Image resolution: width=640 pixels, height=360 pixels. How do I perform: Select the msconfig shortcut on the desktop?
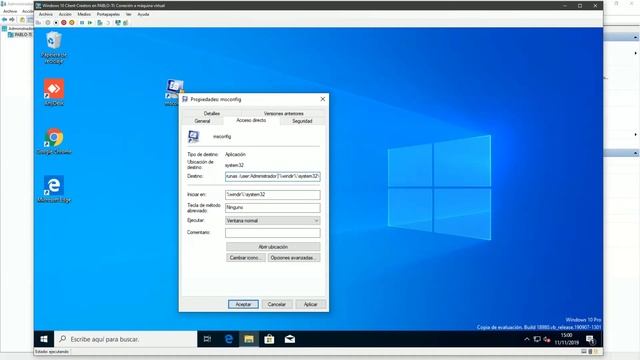pos(174,92)
